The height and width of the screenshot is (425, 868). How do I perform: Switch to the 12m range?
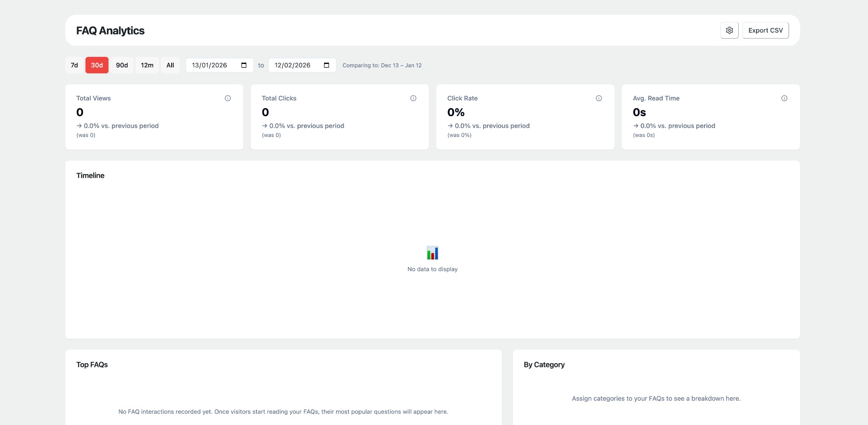point(147,65)
